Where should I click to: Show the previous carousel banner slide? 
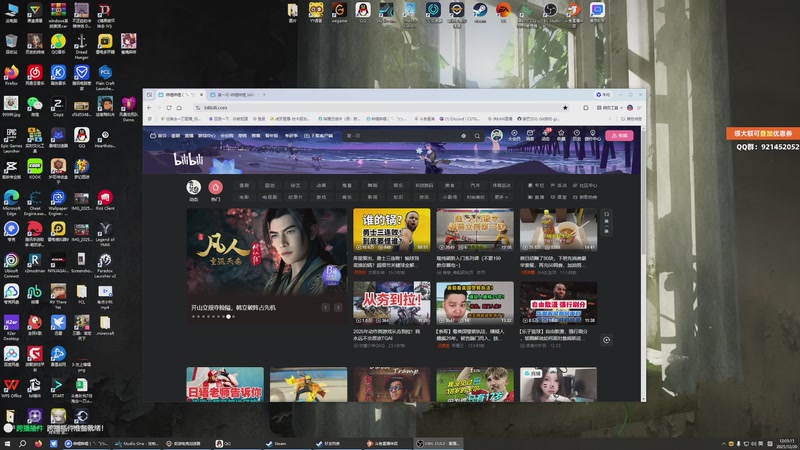pos(326,307)
